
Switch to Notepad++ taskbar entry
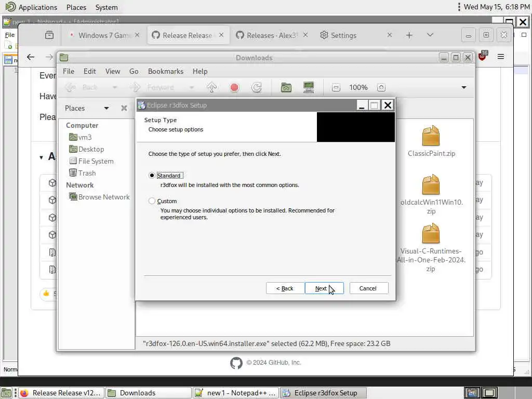tap(236, 393)
